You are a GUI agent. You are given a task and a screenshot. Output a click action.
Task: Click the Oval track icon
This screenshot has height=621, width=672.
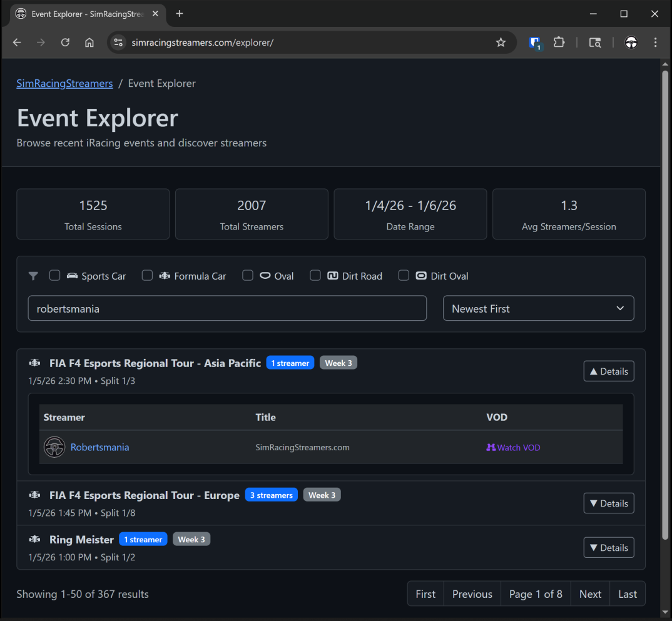click(x=264, y=276)
